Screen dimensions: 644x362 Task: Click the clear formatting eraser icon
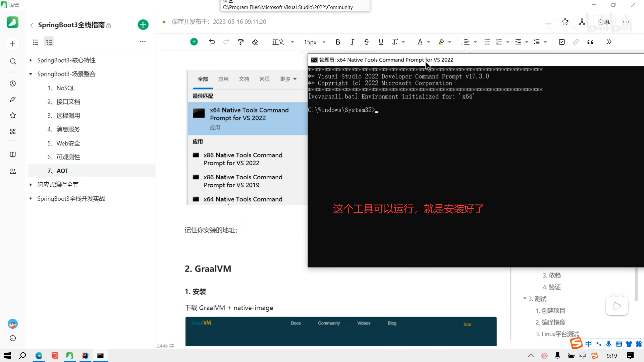[x=255, y=42]
